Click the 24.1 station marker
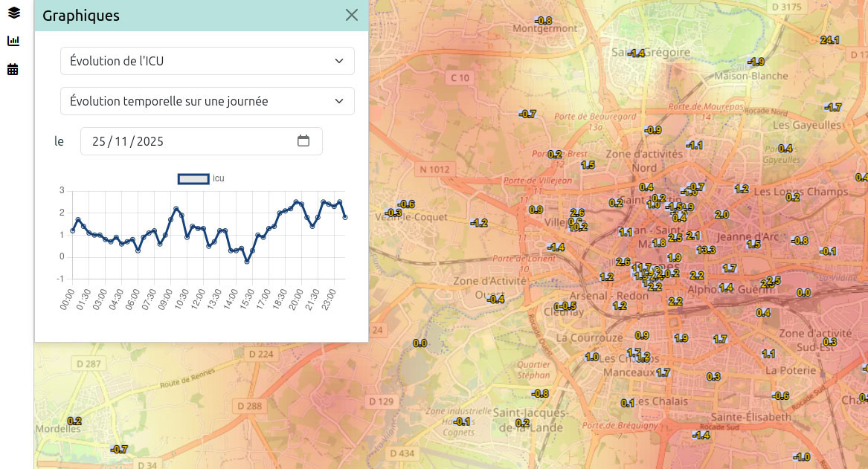 829,40
